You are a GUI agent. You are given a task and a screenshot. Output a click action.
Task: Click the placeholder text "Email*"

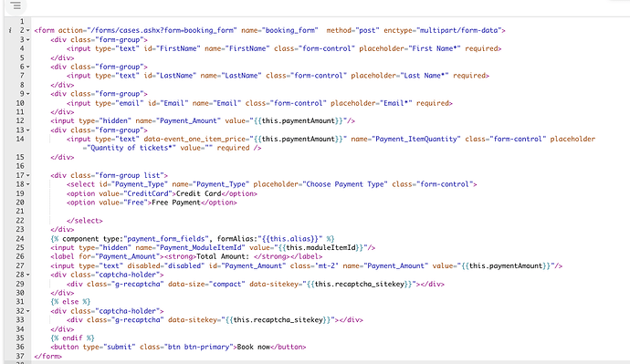(398, 103)
